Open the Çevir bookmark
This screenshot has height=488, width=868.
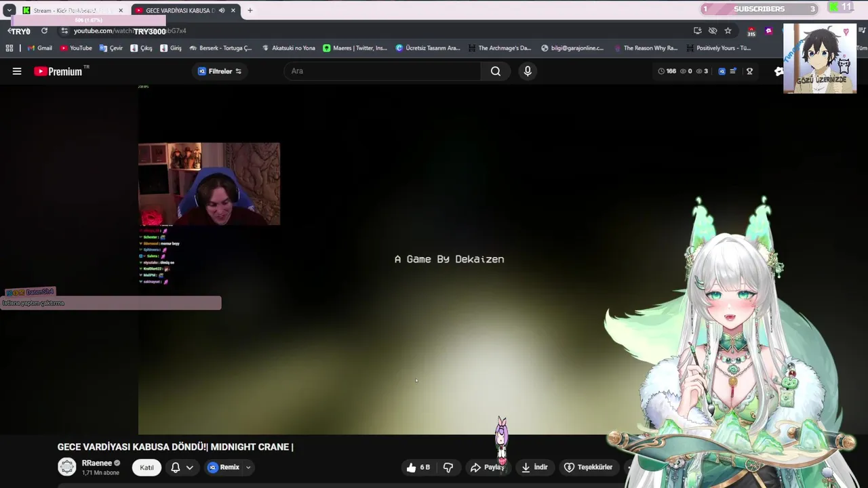pos(111,48)
